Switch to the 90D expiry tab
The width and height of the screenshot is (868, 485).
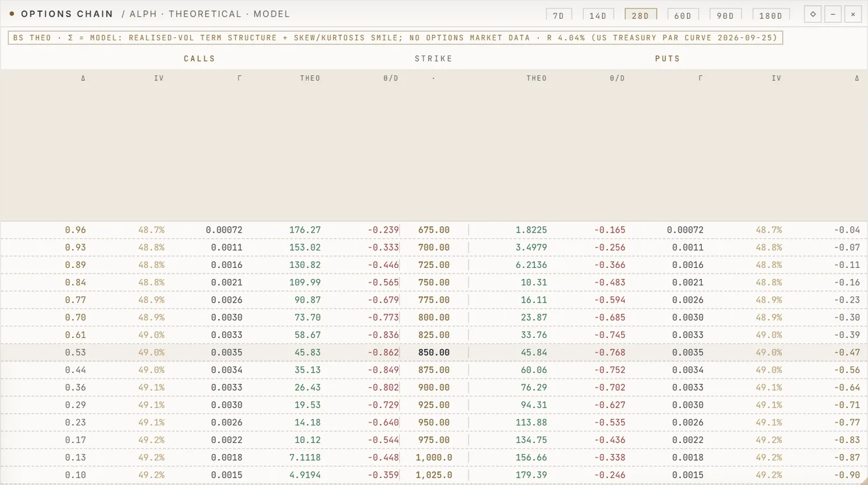pyautogui.click(x=725, y=15)
